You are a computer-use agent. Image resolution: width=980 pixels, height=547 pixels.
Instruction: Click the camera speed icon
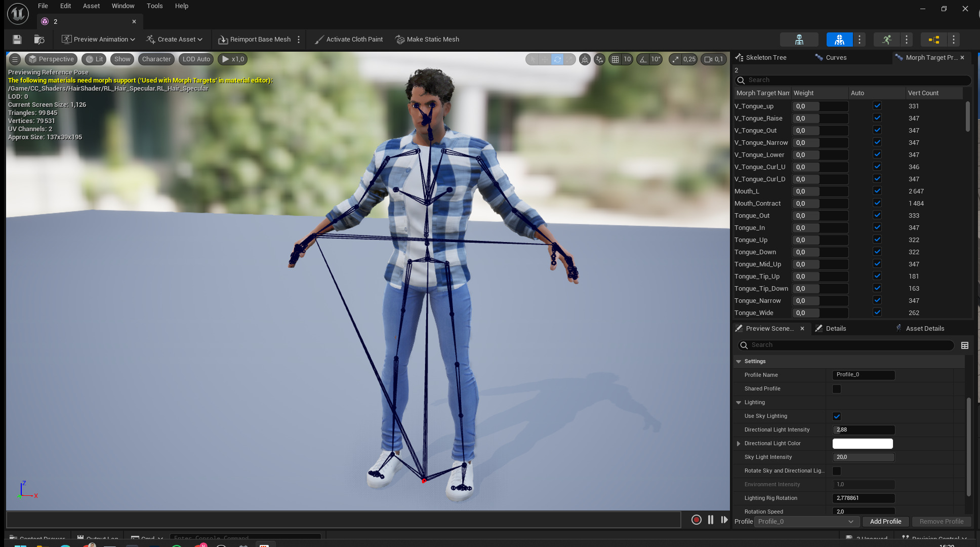(x=709, y=59)
